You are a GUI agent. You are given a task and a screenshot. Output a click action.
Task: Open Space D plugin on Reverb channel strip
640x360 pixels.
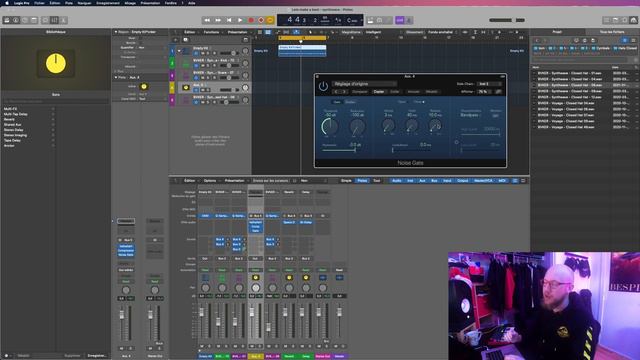click(x=289, y=222)
